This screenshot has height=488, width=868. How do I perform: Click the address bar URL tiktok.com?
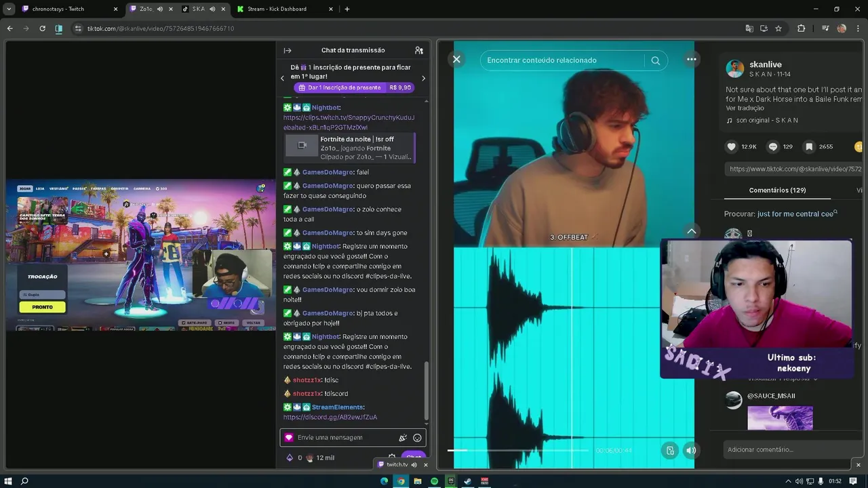[x=160, y=28]
